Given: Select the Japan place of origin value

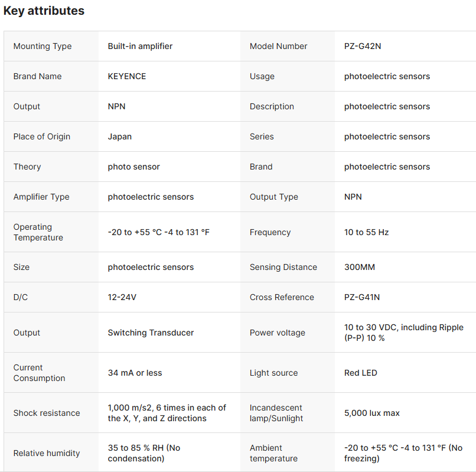Looking at the screenshot, I should click(x=120, y=136).
